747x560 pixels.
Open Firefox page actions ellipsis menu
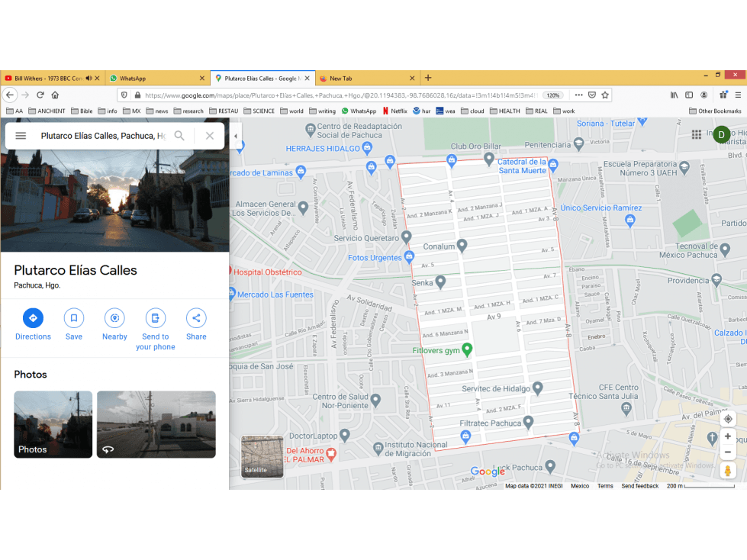tap(578, 95)
